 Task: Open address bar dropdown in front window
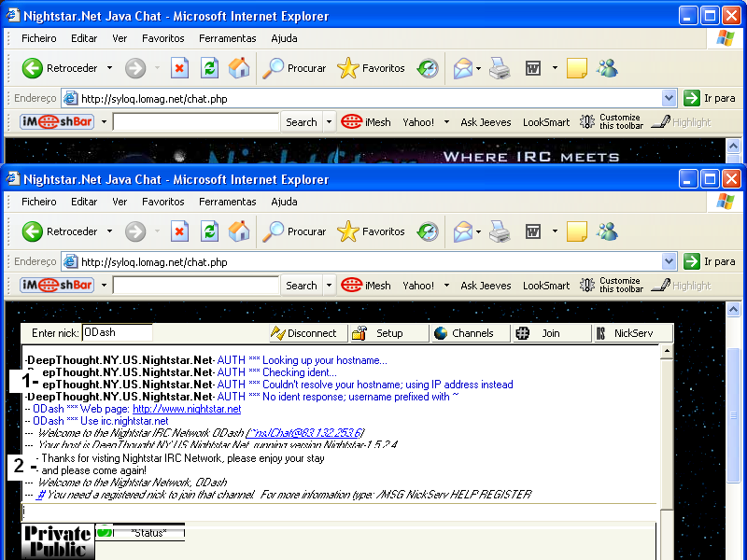pos(669,261)
